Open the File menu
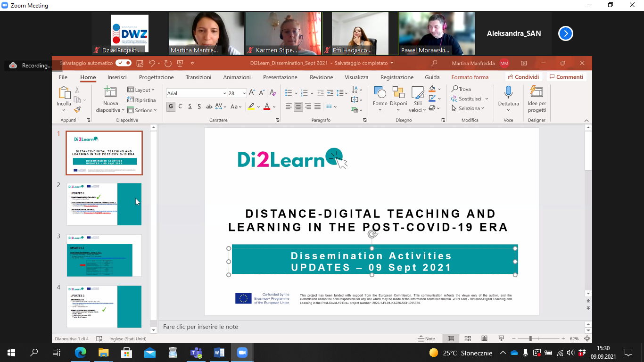Viewport: 644px width, 362px height. pos(63,77)
